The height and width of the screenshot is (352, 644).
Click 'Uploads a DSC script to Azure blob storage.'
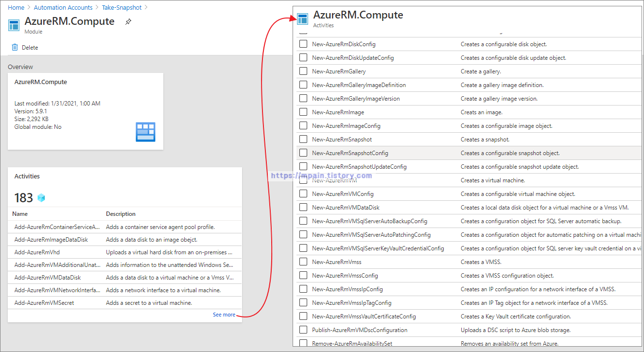click(515, 330)
